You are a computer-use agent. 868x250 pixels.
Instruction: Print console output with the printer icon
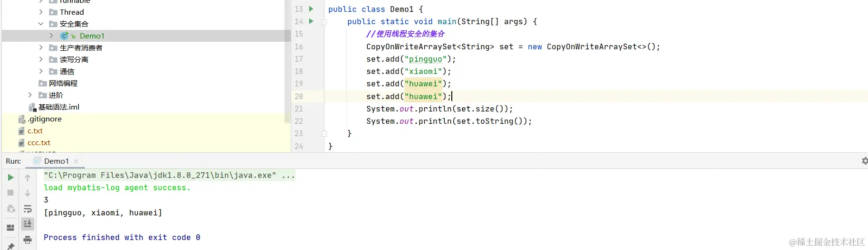pyautogui.click(x=28, y=240)
